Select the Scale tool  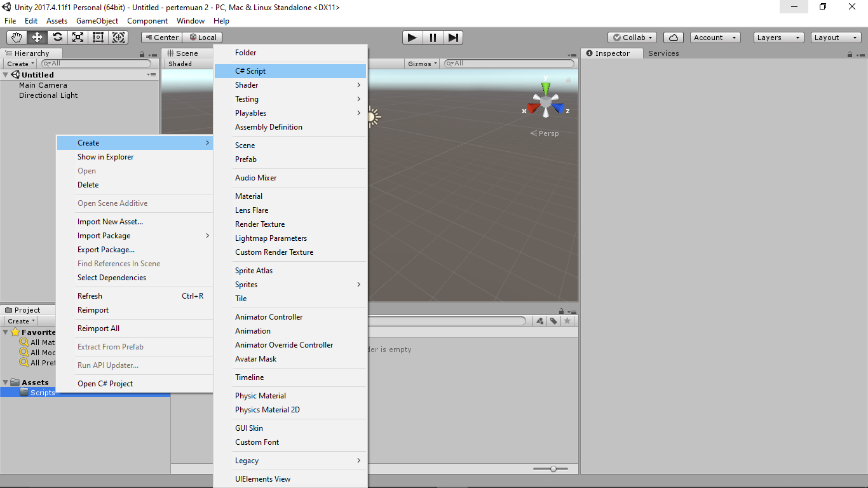point(78,37)
